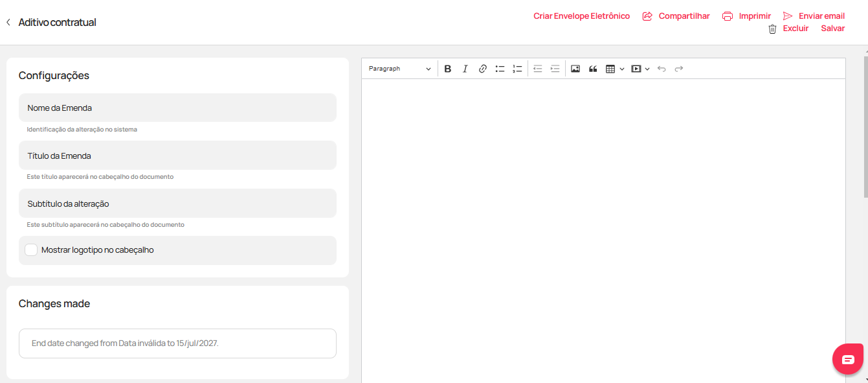Click the End date changed text box

click(177, 343)
